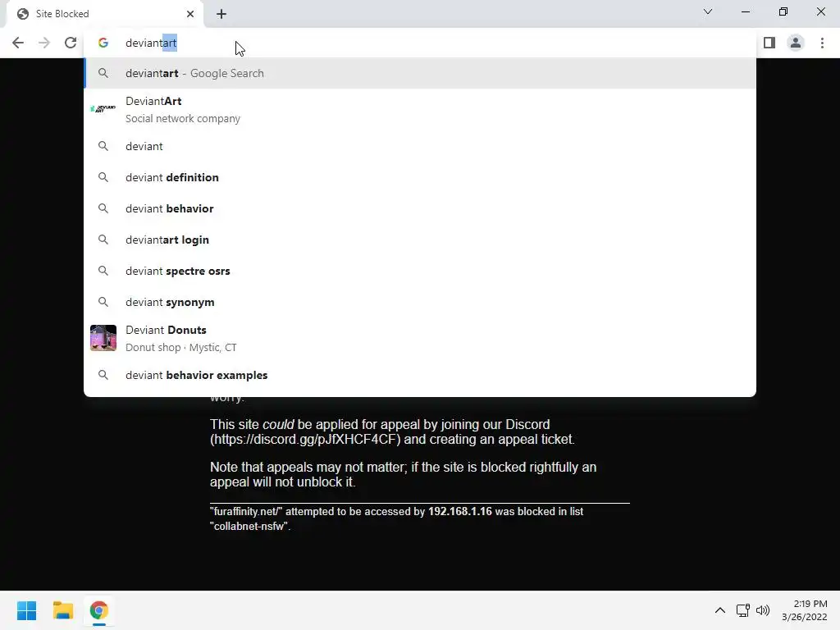The height and width of the screenshot is (630, 840).
Task: Open the profile avatar menu
Action: (x=796, y=43)
